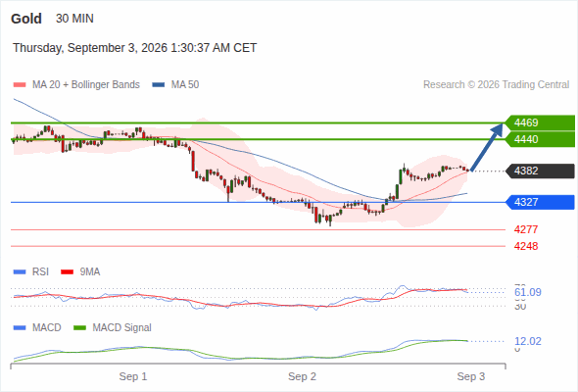Click the 4248 red support label
Screen dimensions: 578x392
pos(526,246)
